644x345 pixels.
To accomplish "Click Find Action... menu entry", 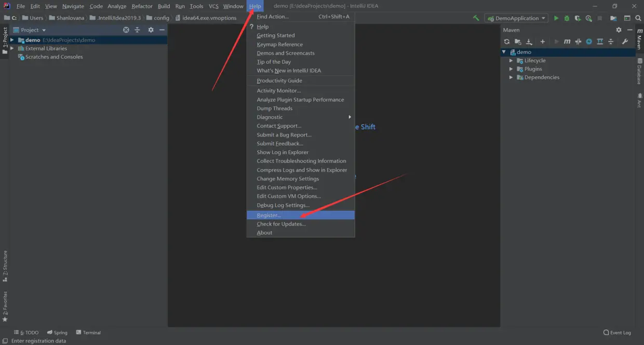I will [300, 17].
